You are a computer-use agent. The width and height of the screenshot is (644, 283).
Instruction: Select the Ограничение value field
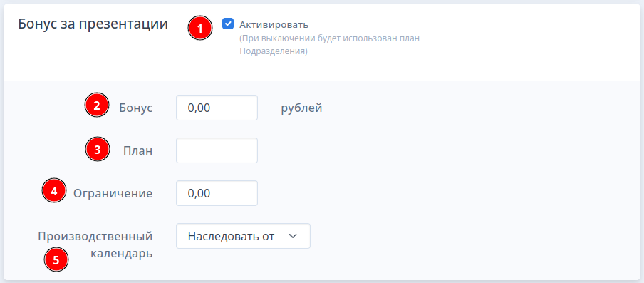point(217,193)
